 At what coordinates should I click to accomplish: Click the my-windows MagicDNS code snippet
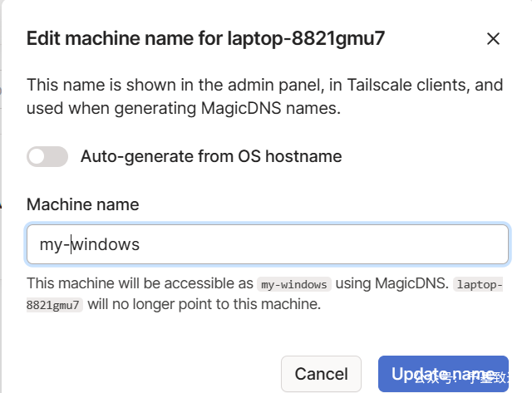(x=293, y=284)
